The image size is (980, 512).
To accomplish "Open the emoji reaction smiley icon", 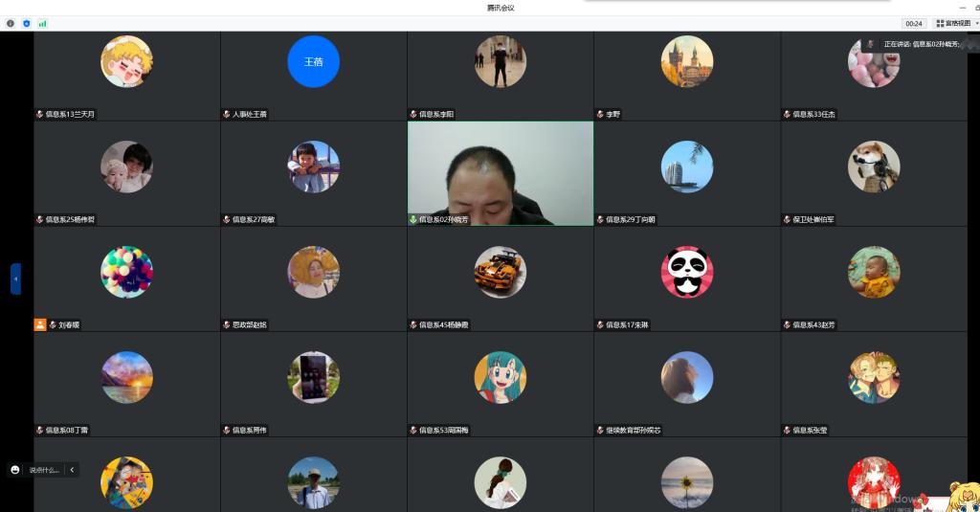I will (15, 470).
